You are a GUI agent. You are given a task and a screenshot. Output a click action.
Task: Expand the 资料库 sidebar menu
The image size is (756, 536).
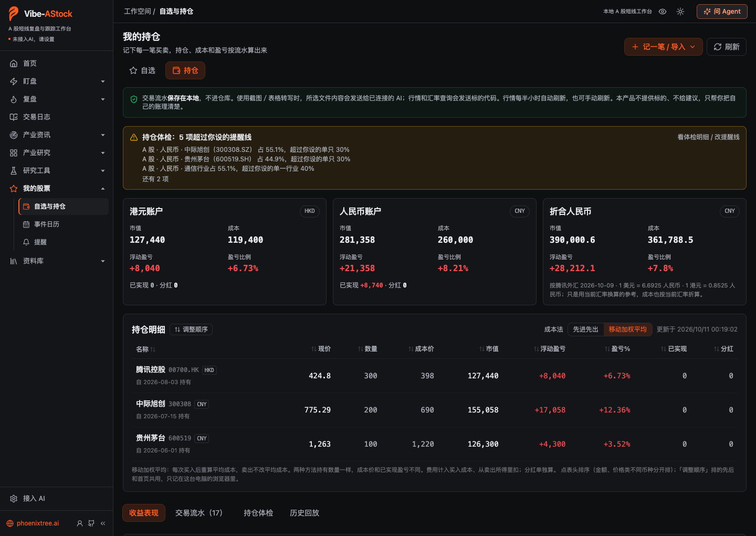[x=57, y=261]
